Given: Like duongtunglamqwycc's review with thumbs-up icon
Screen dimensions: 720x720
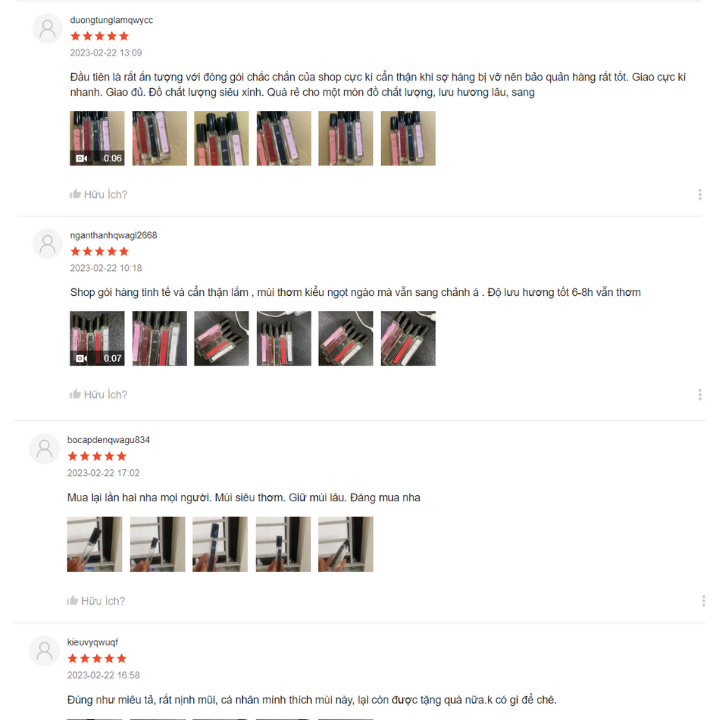Looking at the screenshot, I should pyautogui.click(x=75, y=194).
